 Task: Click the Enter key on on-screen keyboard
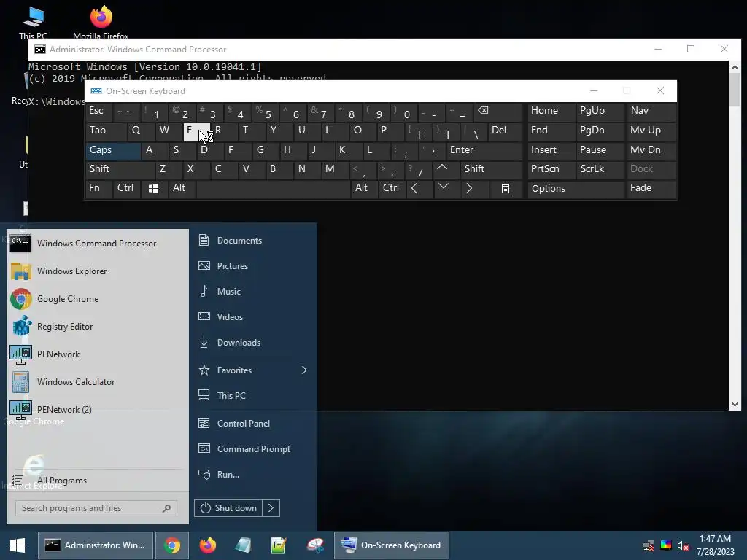[484, 150]
